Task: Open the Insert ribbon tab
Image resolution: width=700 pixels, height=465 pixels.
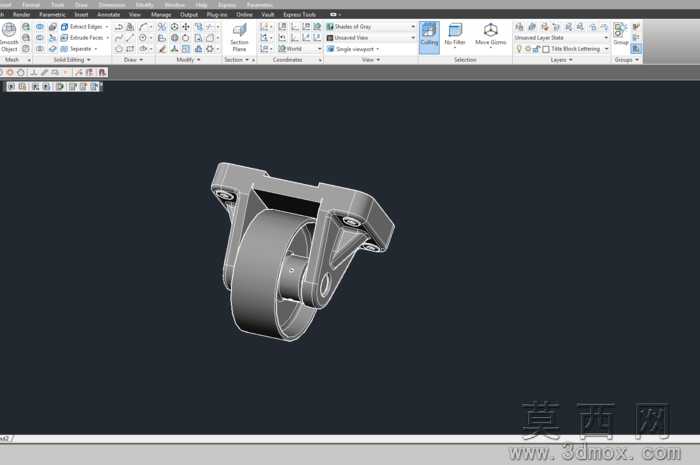Action: click(x=81, y=15)
